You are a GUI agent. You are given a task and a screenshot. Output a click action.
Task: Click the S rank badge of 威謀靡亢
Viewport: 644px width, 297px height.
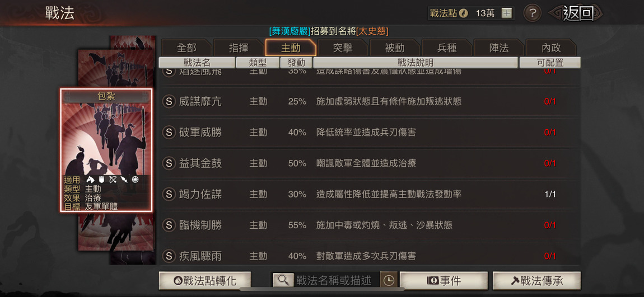click(169, 101)
